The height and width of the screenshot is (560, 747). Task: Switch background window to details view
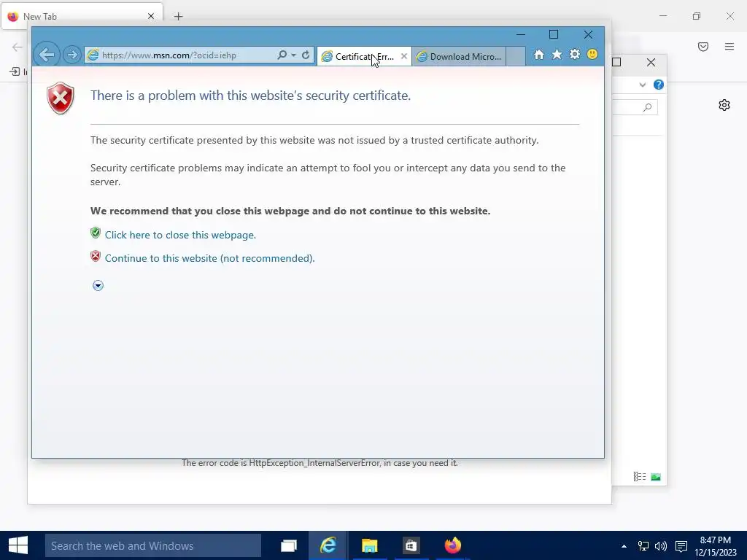[x=639, y=477]
